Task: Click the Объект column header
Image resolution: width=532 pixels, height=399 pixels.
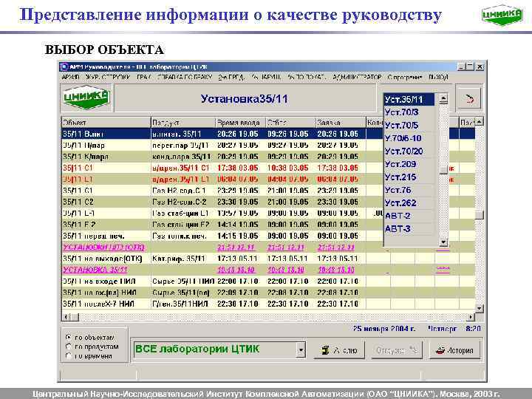Action: [x=106, y=122]
